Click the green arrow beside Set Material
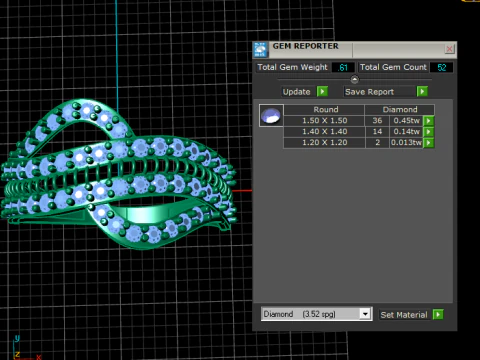Screen dimensions: 480x360 pyautogui.click(x=438, y=314)
